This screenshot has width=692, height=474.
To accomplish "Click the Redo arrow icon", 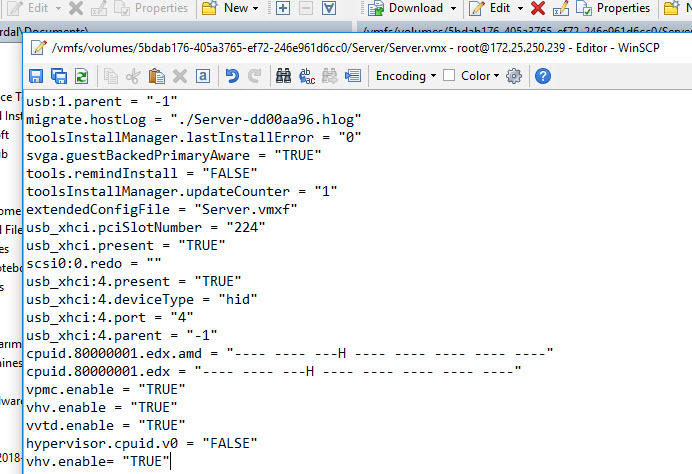I will pos(255,76).
